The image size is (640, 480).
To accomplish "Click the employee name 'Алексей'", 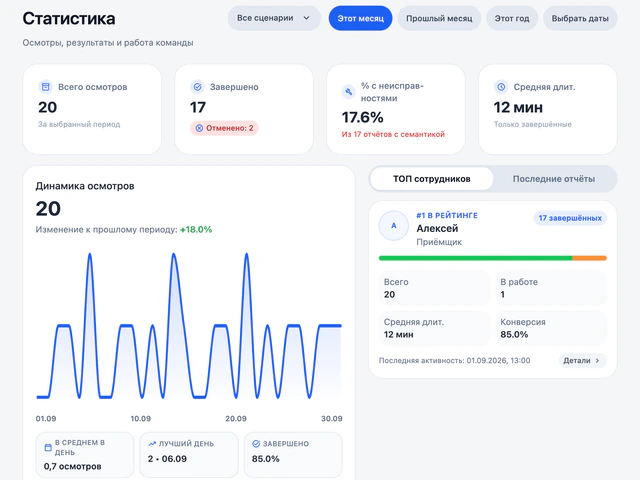I will pos(437,229).
